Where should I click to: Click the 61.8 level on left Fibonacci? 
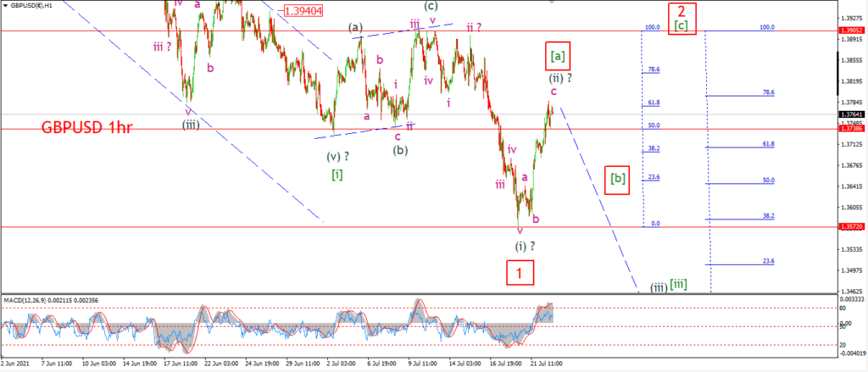click(654, 103)
